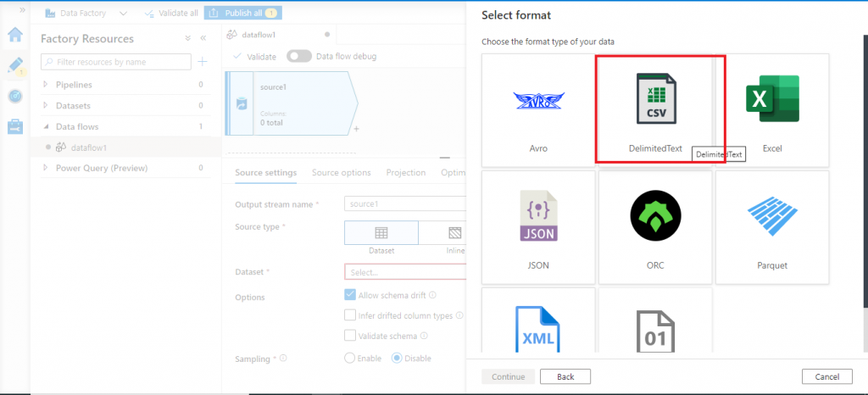Collapse the Data flows node
868x395 pixels.
point(46,126)
